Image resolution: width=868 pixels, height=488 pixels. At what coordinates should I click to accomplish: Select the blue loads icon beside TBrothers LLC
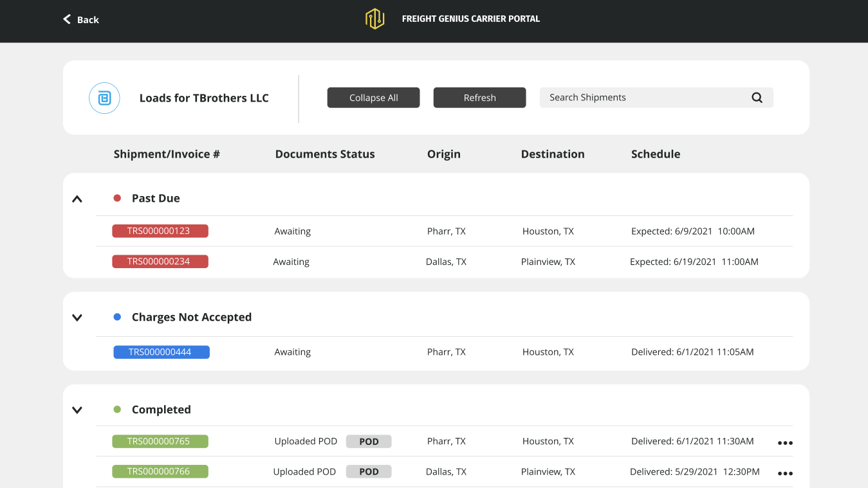[x=104, y=98]
